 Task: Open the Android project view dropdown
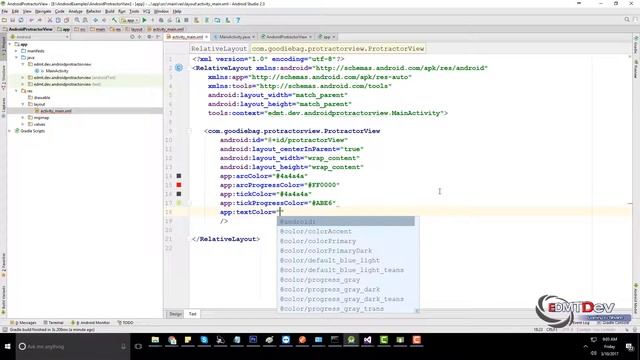[40, 37]
